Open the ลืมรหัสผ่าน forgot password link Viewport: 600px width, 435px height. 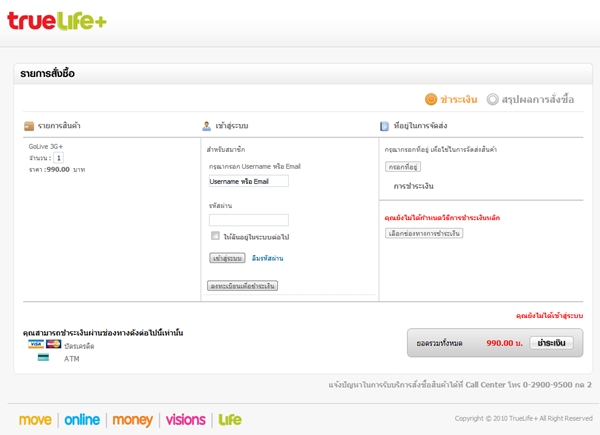(267, 258)
